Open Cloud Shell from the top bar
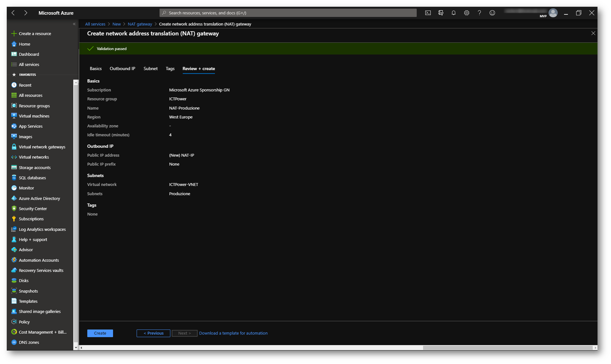611x364 pixels. pos(428,13)
